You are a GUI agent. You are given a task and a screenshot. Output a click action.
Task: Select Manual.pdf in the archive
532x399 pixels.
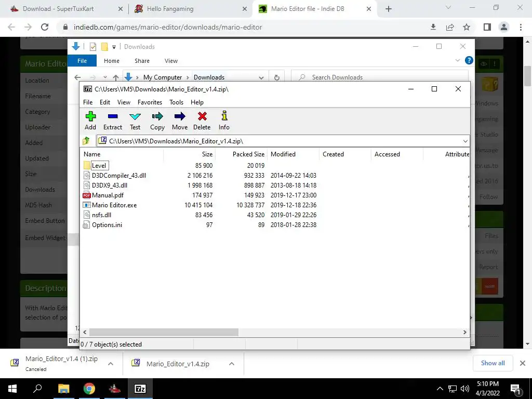108,195
